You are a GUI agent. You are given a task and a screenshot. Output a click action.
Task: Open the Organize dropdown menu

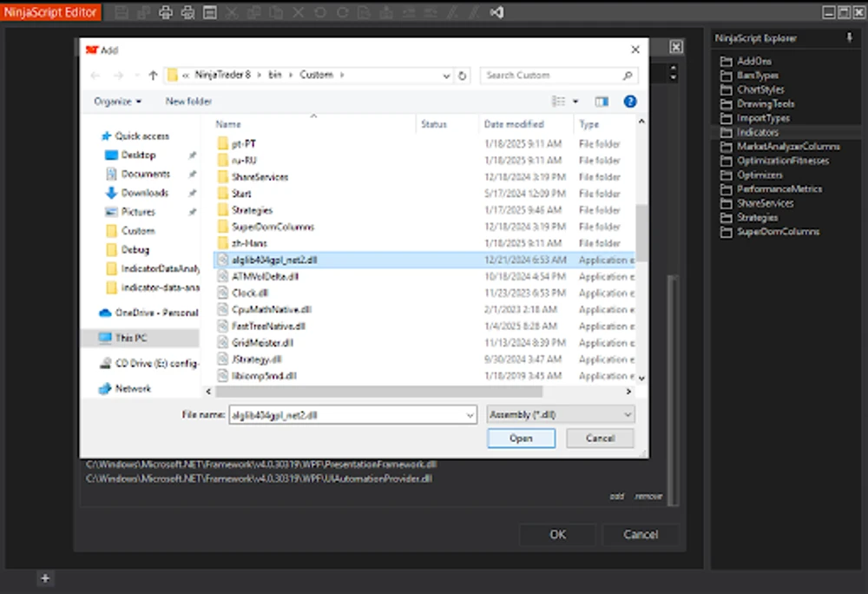click(x=117, y=102)
